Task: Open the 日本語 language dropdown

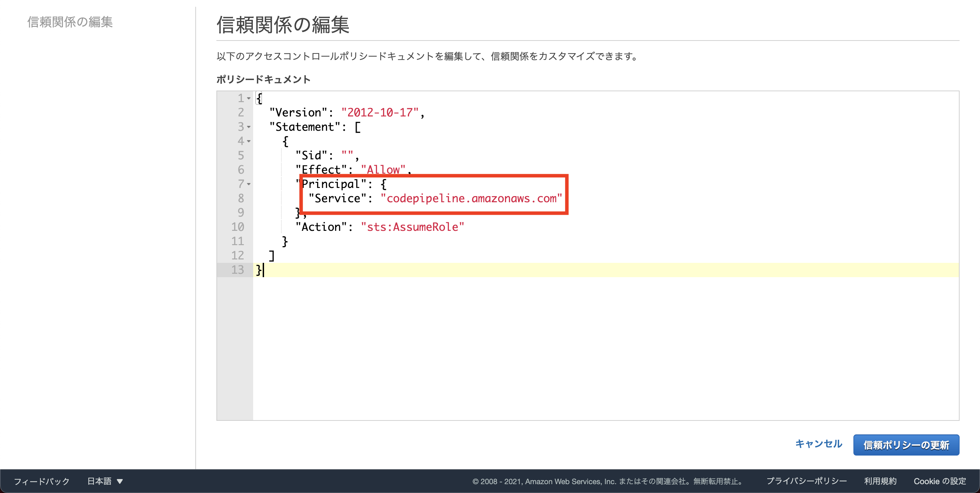Action: pyautogui.click(x=105, y=481)
